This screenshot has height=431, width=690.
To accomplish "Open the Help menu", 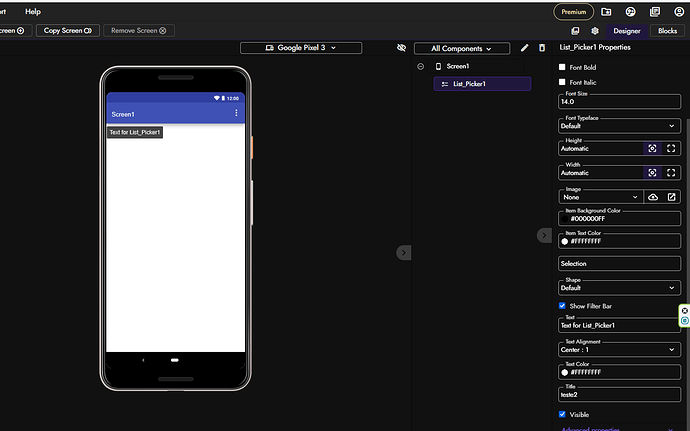I will (33, 11).
